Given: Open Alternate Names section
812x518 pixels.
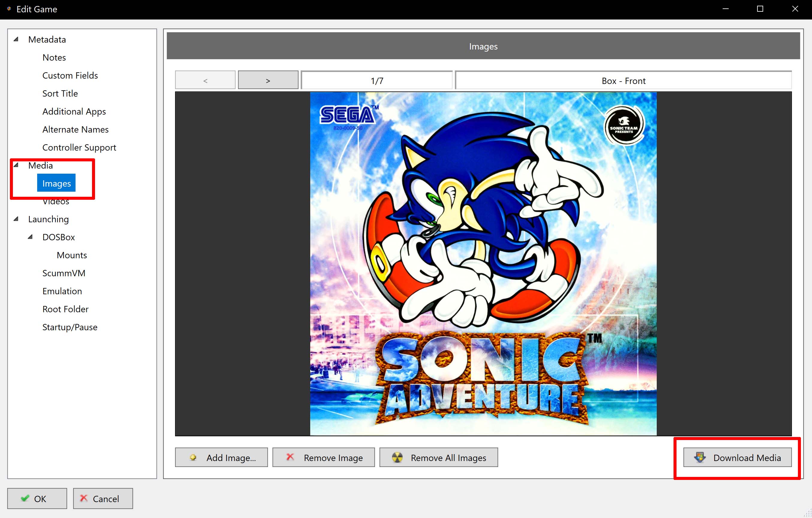Looking at the screenshot, I should [76, 129].
